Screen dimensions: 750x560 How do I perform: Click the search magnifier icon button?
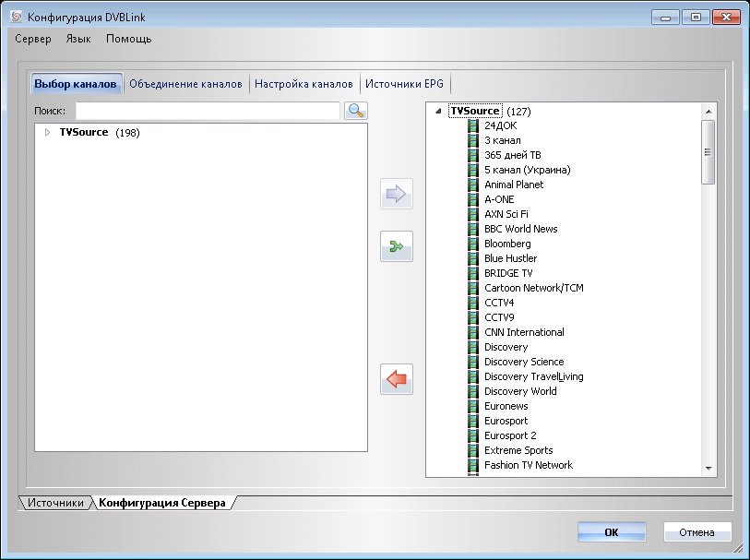[355, 111]
